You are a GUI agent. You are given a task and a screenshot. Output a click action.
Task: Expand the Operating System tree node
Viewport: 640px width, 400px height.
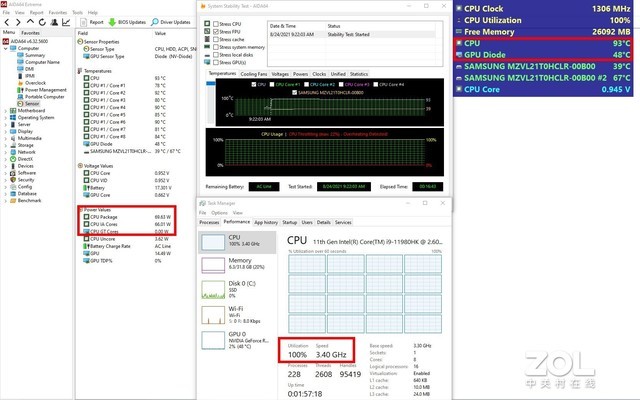pyautogui.click(x=5, y=118)
